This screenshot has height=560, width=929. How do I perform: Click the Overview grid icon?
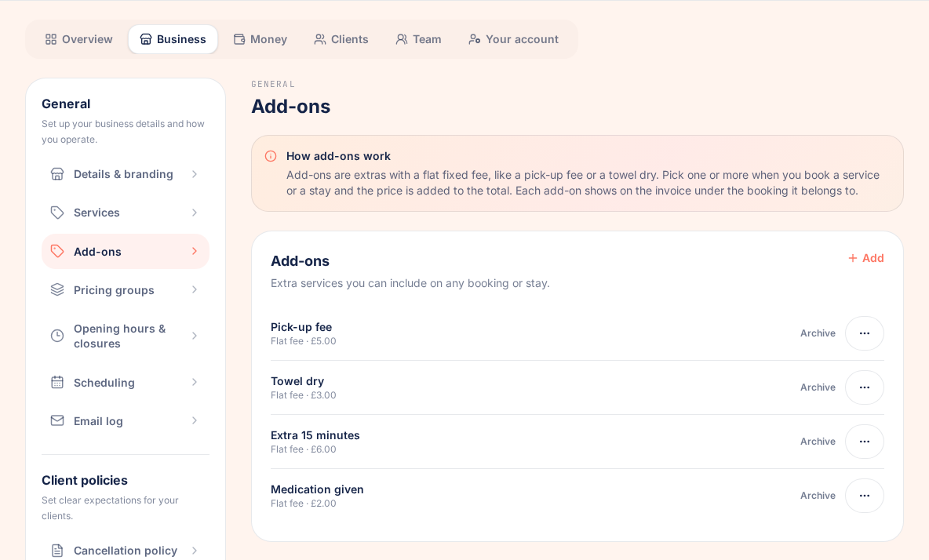[51, 39]
